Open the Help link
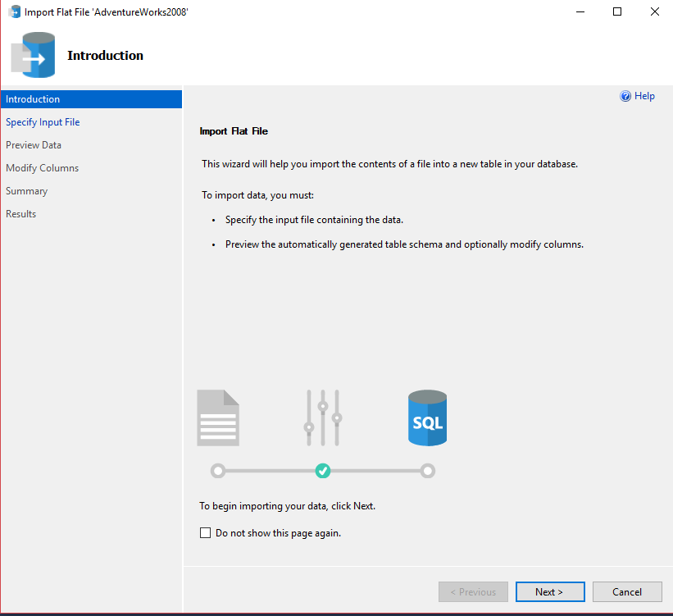The height and width of the screenshot is (616, 673). (x=644, y=96)
